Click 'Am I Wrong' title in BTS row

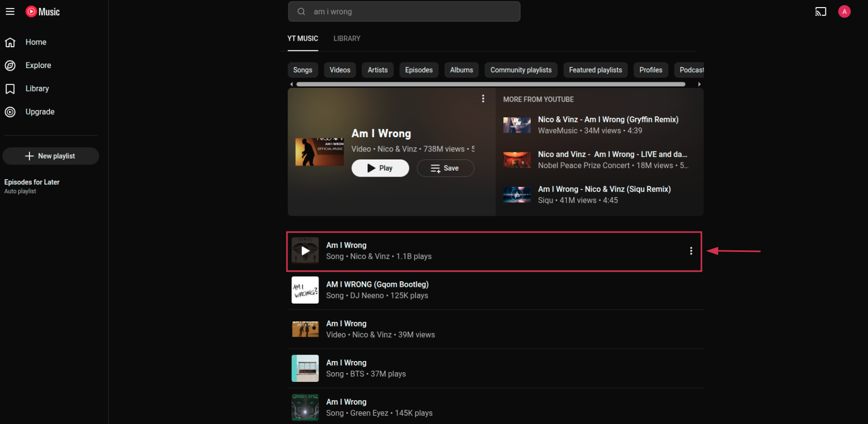pos(346,363)
